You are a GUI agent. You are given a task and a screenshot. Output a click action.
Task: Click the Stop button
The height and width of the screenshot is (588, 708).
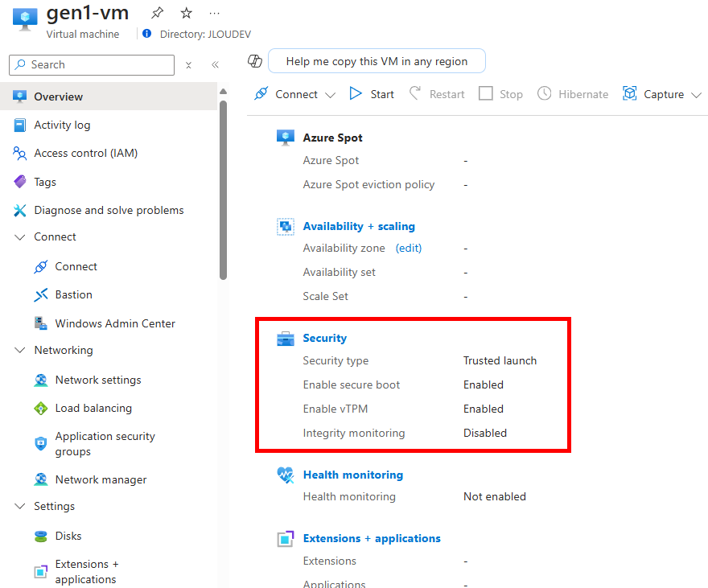500,94
